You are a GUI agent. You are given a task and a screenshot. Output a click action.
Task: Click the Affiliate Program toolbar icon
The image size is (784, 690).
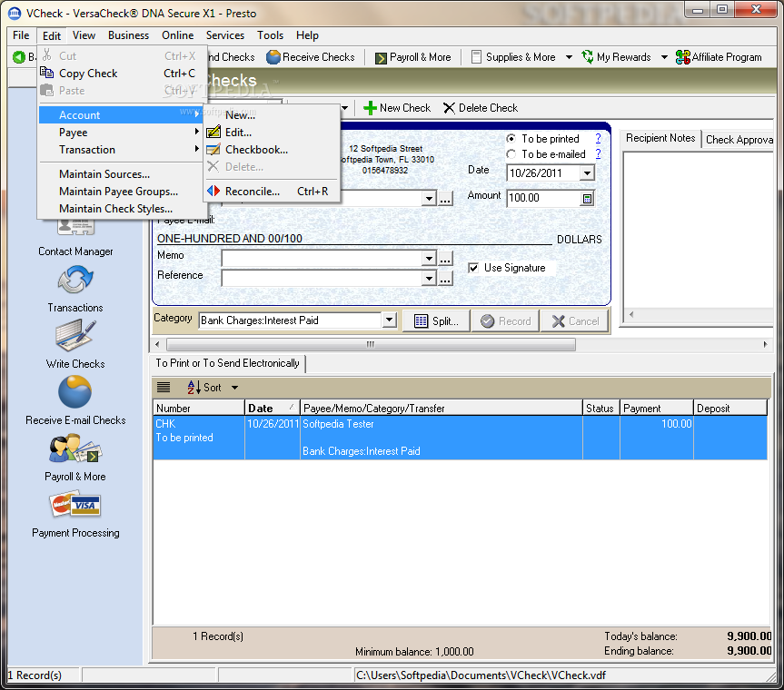click(682, 57)
